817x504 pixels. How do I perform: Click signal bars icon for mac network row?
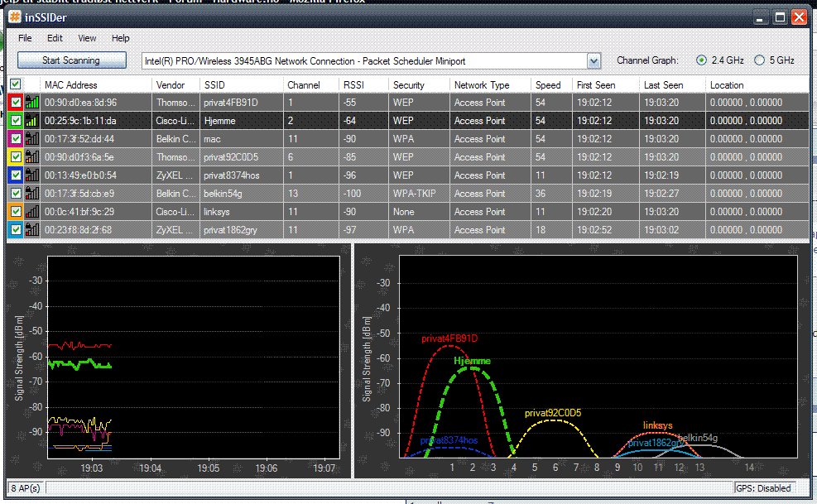pyautogui.click(x=32, y=139)
